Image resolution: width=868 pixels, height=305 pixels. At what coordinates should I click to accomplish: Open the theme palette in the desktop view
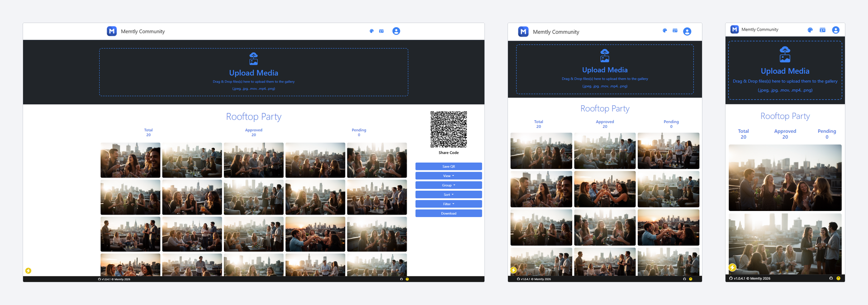372,31
